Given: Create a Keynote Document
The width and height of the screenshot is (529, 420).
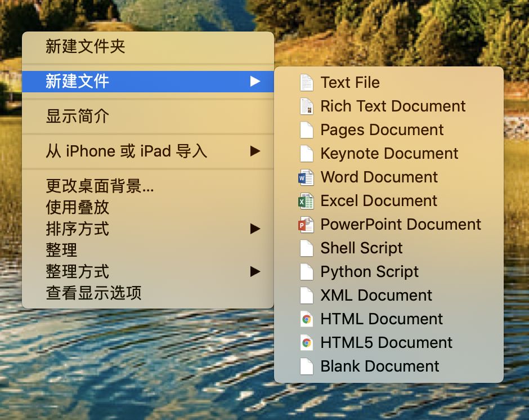Looking at the screenshot, I should coord(388,153).
